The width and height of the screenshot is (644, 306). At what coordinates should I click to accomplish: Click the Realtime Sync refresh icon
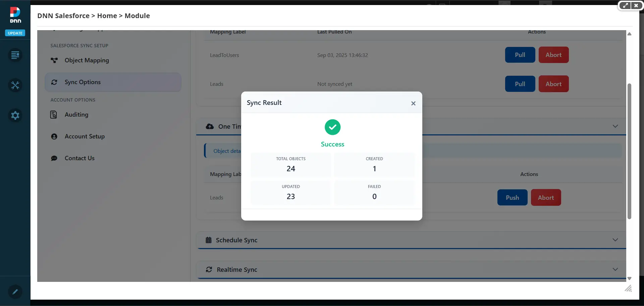click(x=209, y=270)
